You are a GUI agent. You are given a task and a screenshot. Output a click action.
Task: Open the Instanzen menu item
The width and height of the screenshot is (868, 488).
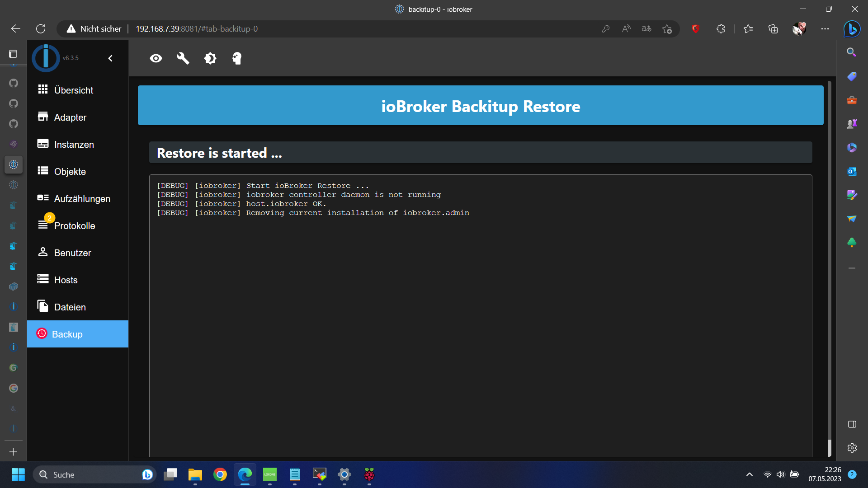point(78,144)
